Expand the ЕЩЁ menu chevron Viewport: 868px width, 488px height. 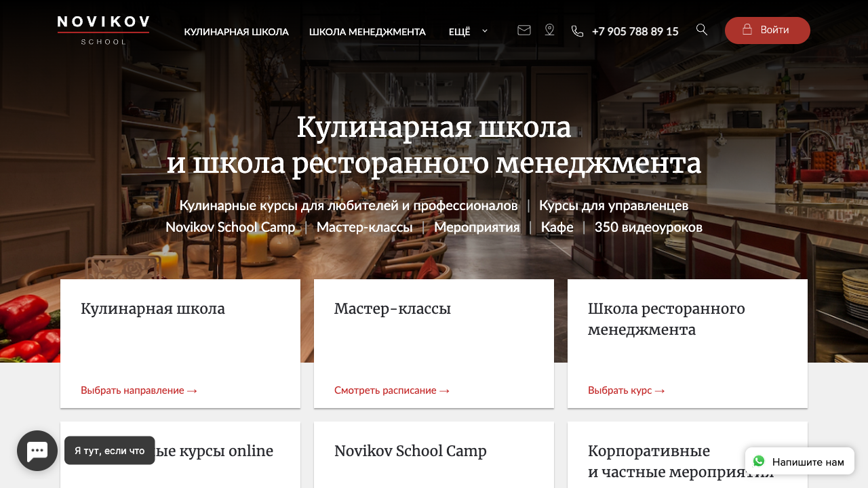pyautogui.click(x=485, y=30)
